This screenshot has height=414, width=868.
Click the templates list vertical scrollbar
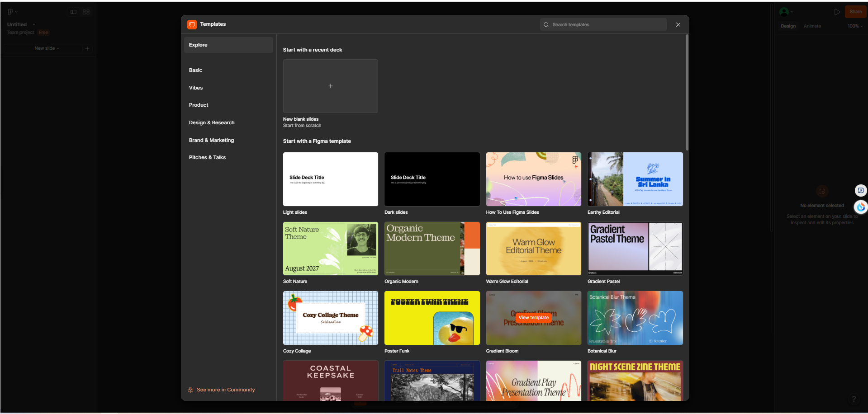click(x=687, y=93)
